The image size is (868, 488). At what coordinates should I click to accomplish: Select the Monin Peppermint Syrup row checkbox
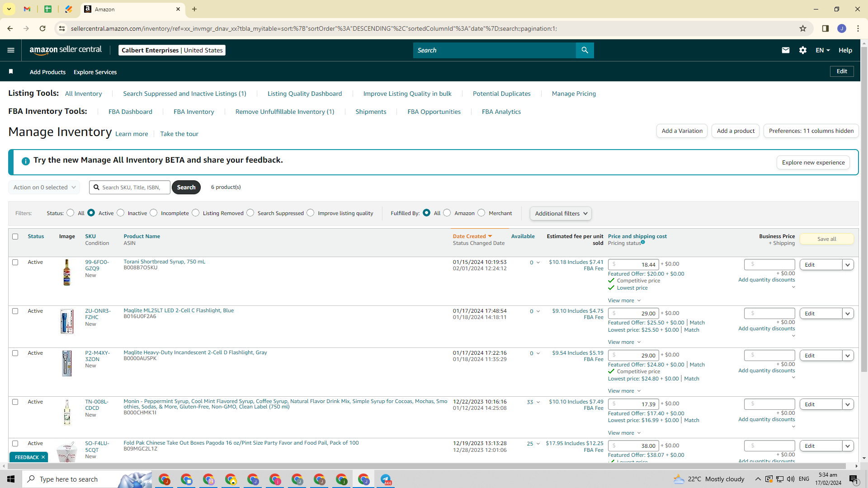coord(15,402)
